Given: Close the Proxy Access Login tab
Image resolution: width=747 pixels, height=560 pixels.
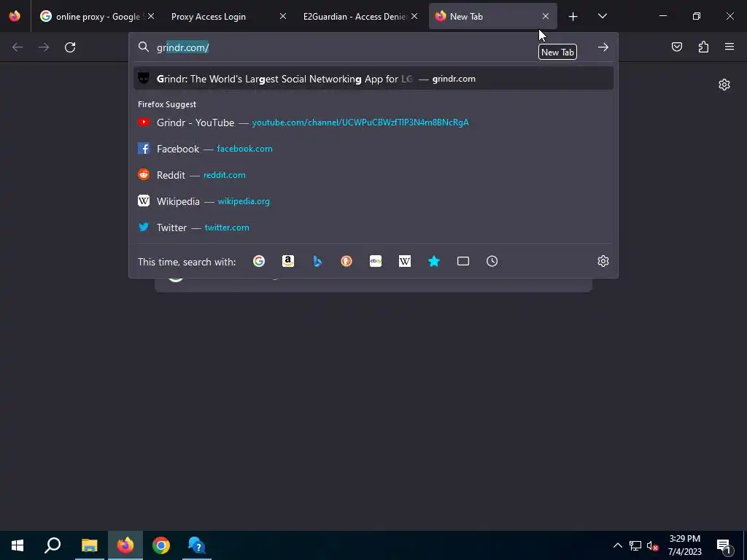Looking at the screenshot, I should (x=282, y=16).
